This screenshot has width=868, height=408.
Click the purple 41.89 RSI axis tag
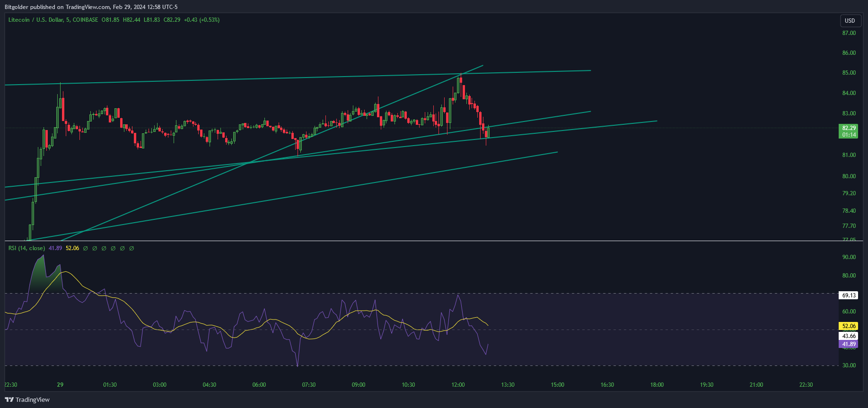point(849,344)
